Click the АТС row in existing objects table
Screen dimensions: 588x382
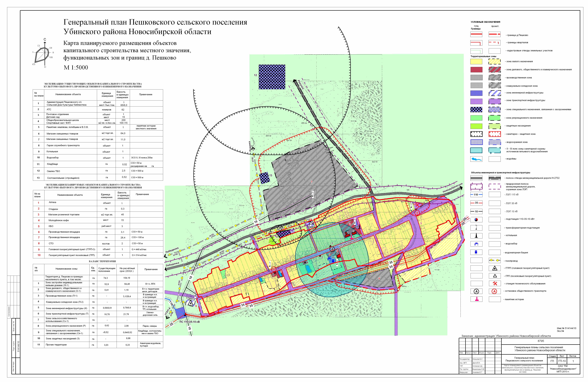(98, 109)
